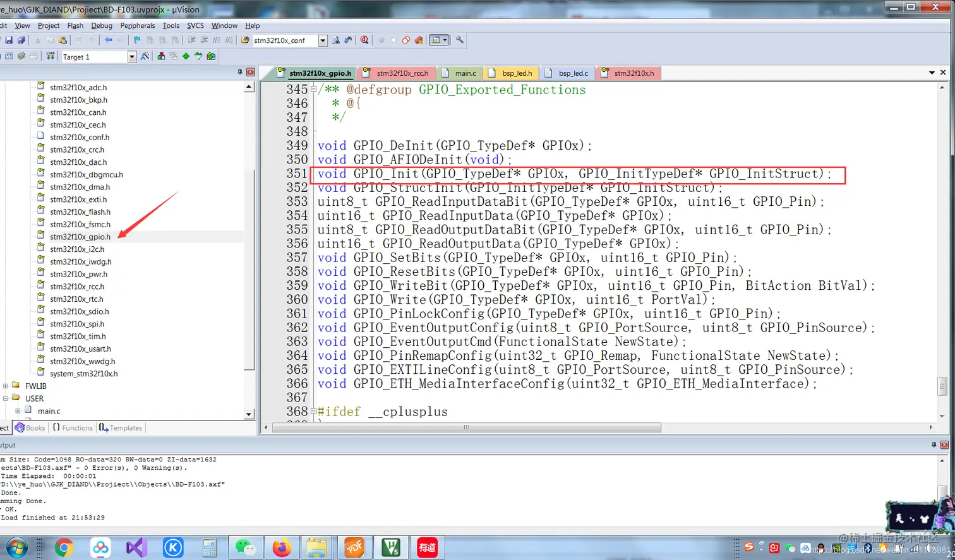Expand the main.c node in the tree
Image resolution: width=955 pixels, height=560 pixels.
[x=18, y=411]
